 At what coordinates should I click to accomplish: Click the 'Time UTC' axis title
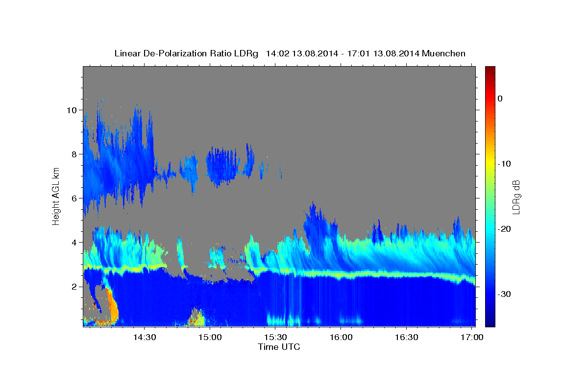[x=279, y=347]
